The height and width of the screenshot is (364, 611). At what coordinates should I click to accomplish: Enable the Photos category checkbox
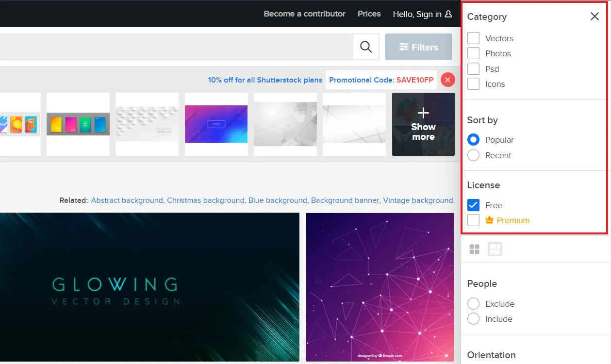473,53
